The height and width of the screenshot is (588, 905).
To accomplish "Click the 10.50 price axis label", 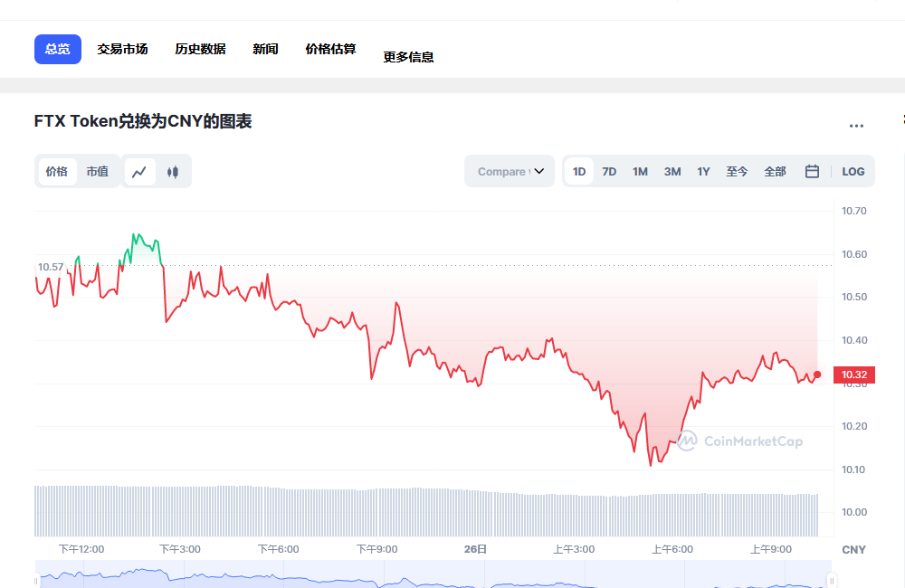I will pos(854,298).
